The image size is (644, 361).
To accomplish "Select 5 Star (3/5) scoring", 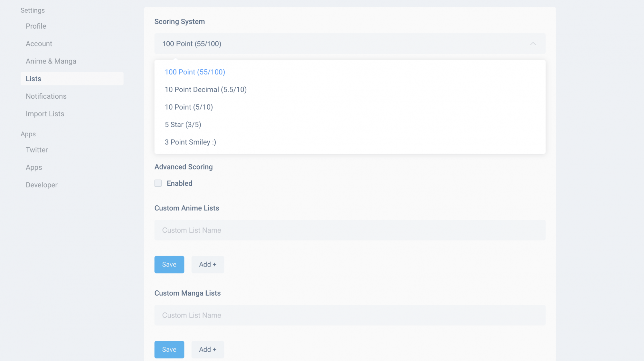I will click(x=183, y=125).
